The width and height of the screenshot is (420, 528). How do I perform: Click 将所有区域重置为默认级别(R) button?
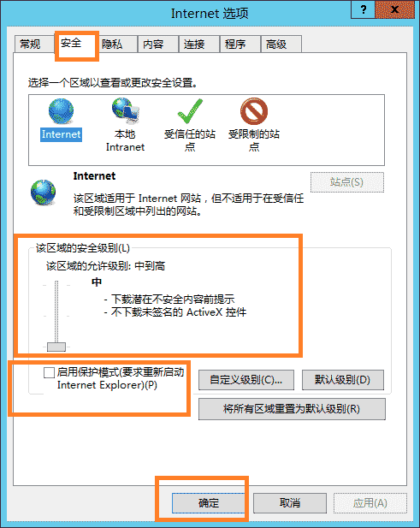[292, 409]
